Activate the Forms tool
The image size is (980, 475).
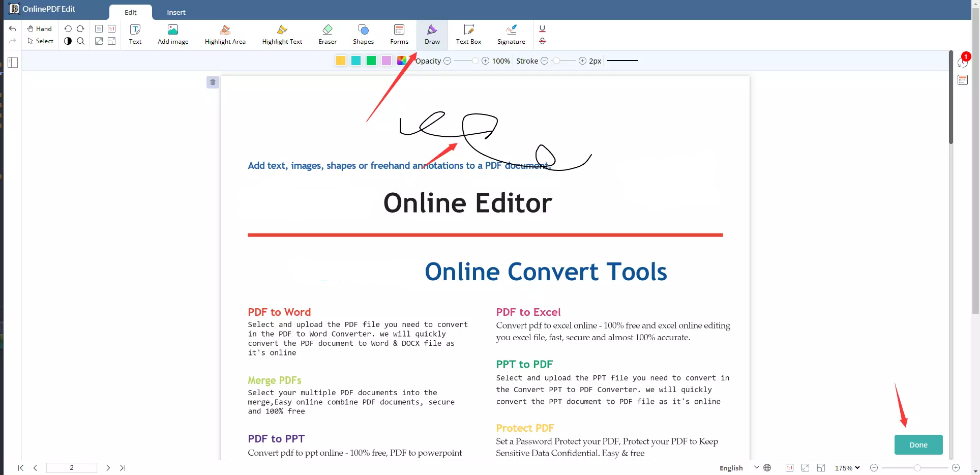click(x=399, y=34)
